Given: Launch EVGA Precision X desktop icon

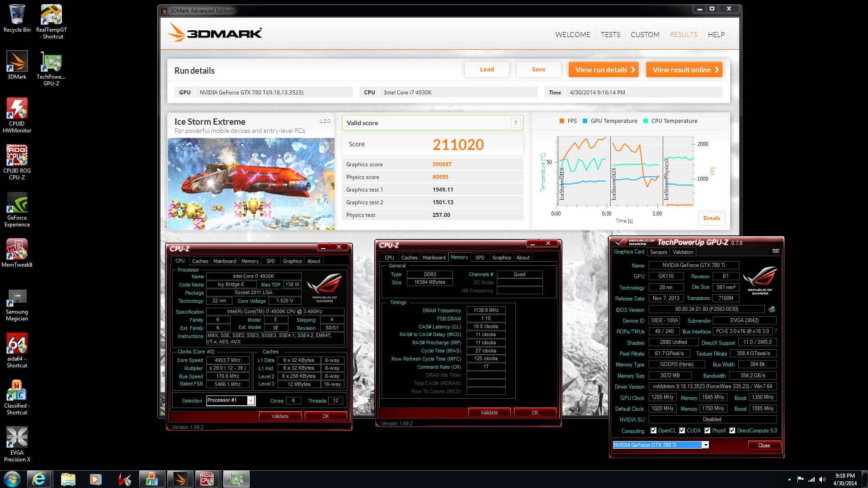Looking at the screenshot, I should click(x=17, y=444).
